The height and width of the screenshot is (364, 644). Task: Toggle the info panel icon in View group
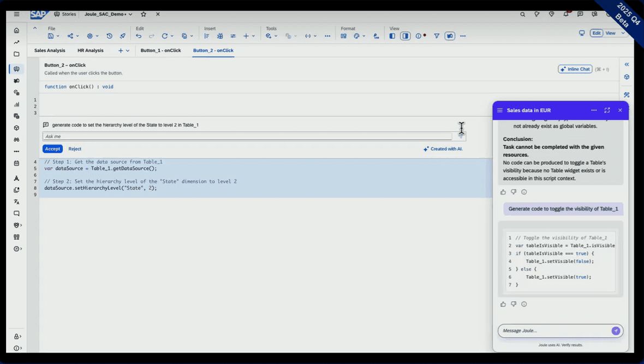pos(419,36)
